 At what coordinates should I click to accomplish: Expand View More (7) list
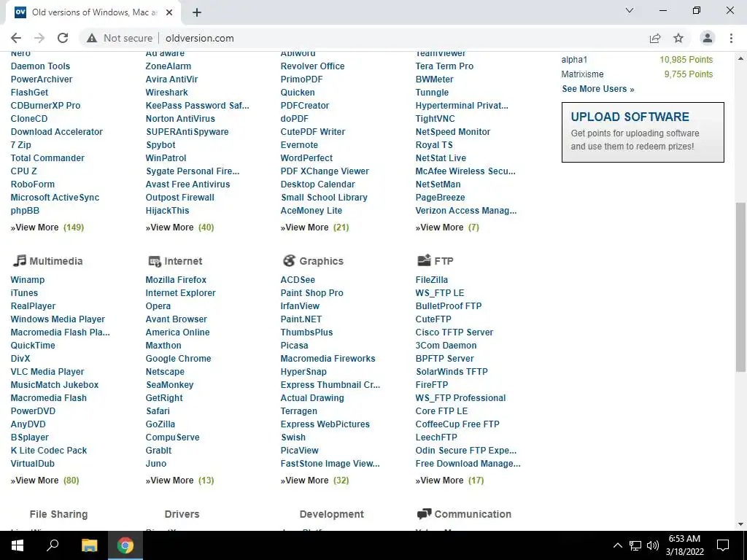(447, 227)
